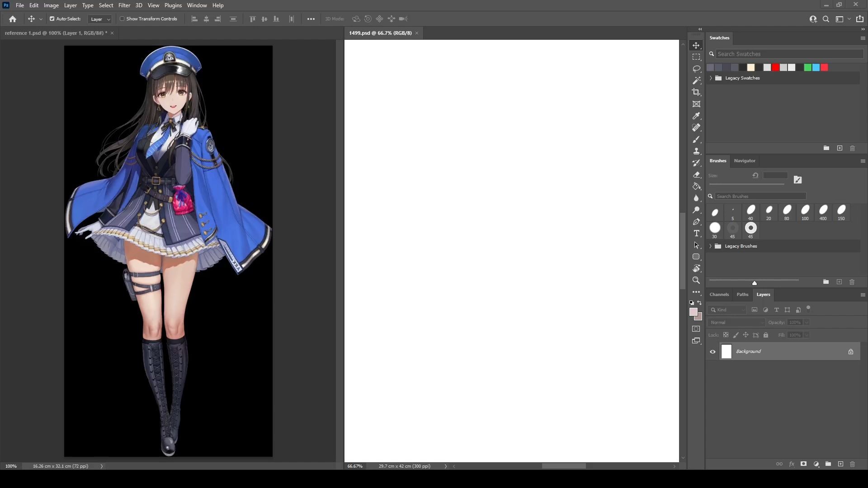Select the Horizontal Type tool
The width and height of the screenshot is (868, 488).
click(696, 233)
